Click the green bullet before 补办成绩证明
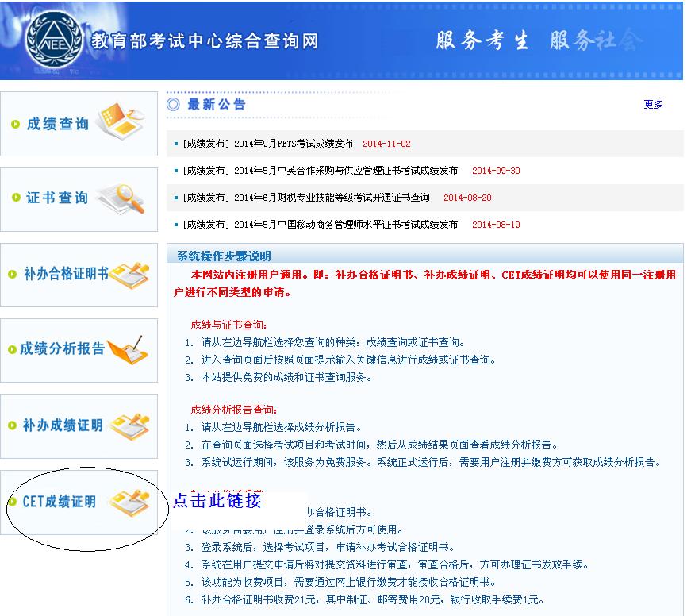The width and height of the screenshot is (691, 616). pos(13,425)
